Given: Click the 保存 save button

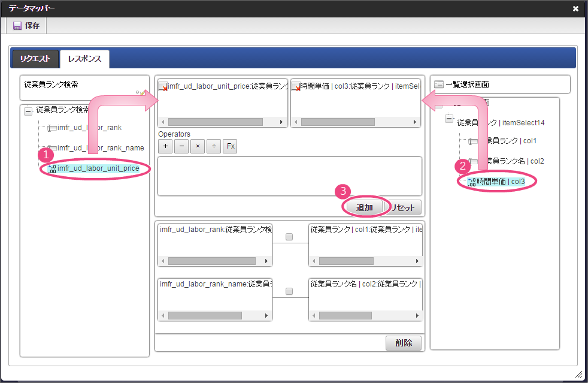Looking at the screenshot, I should coord(26,26).
